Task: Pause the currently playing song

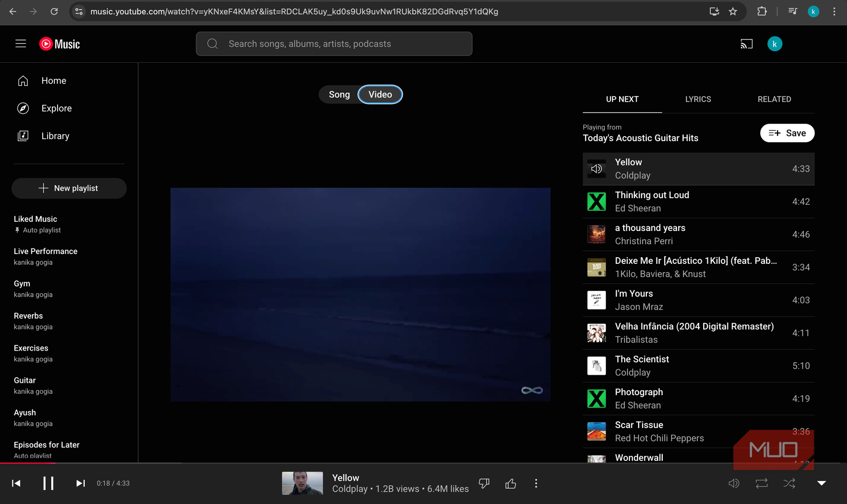Action: coord(48,483)
